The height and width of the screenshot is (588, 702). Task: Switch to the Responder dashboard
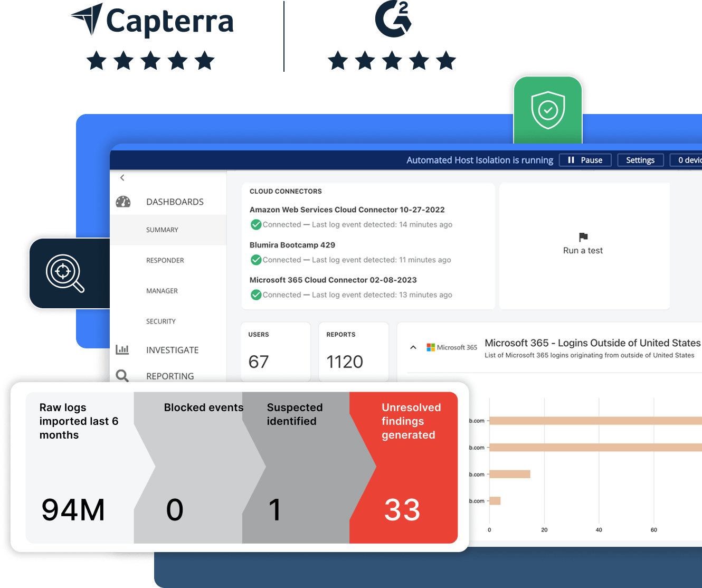(165, 260)
